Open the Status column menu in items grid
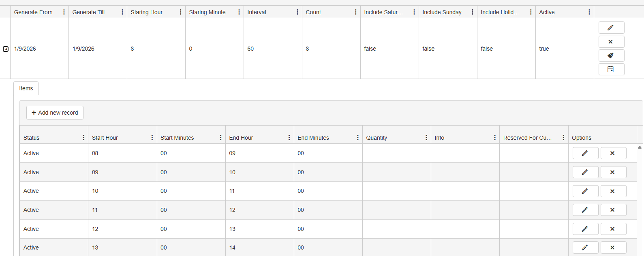Image resolution: width=644 pixels, height=256 pixels. [83, 138]
